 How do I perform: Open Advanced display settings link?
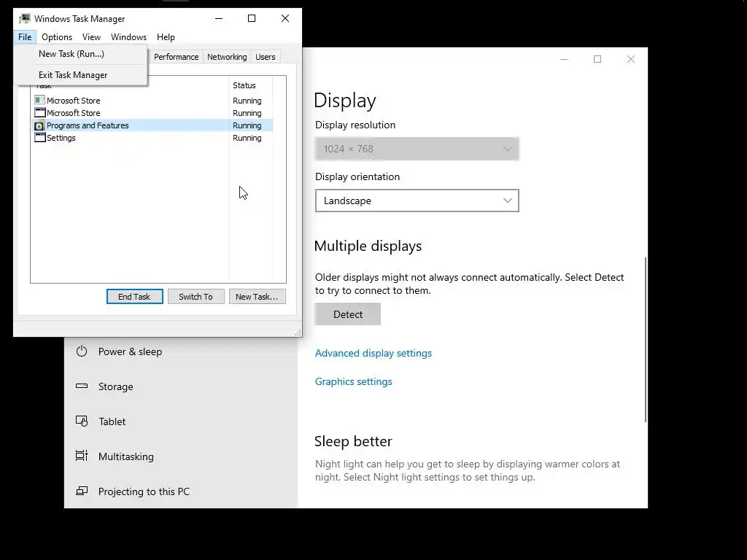point(373,354)
